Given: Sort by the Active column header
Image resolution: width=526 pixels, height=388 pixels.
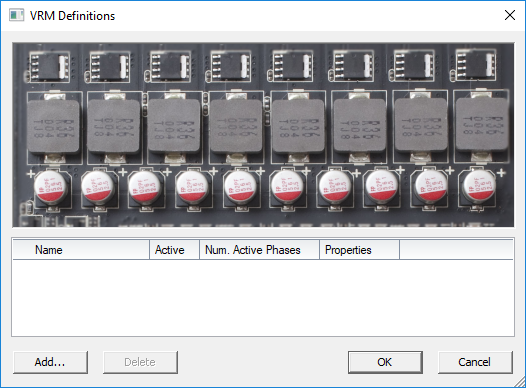Looking at the screenshot, I should click(x=174, y=250).
